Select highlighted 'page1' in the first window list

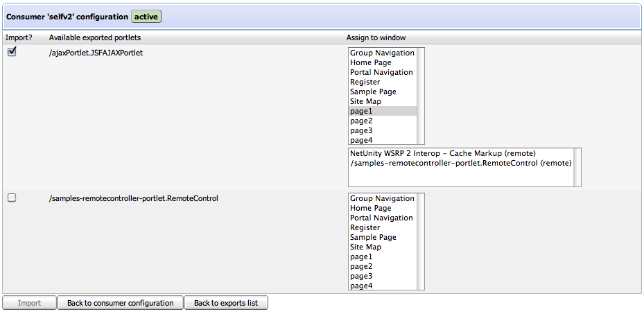(x=361, y=111)
